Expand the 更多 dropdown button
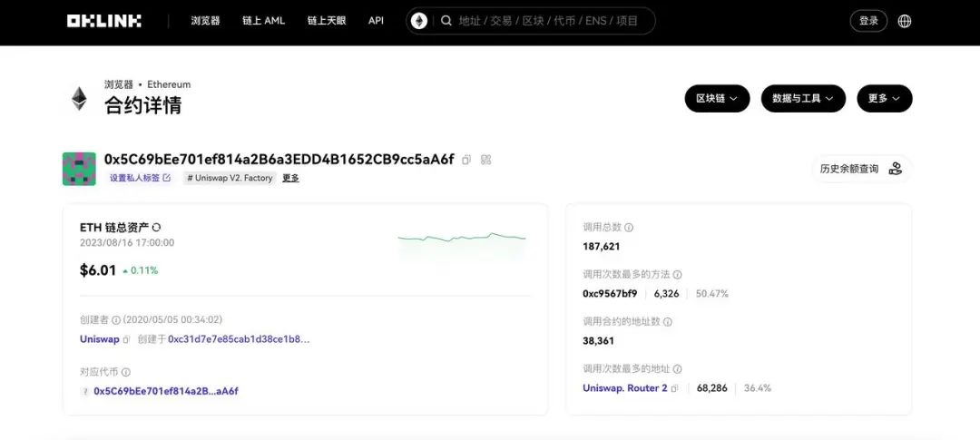 884,99
